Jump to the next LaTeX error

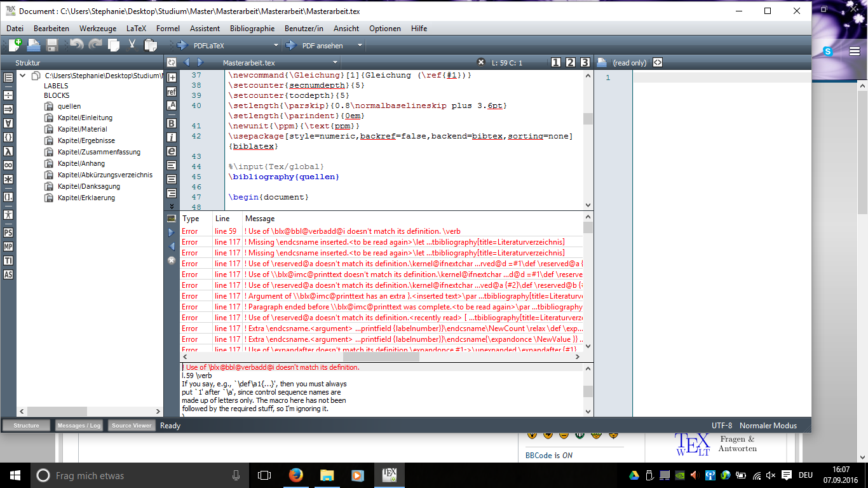tap(171, 233)
